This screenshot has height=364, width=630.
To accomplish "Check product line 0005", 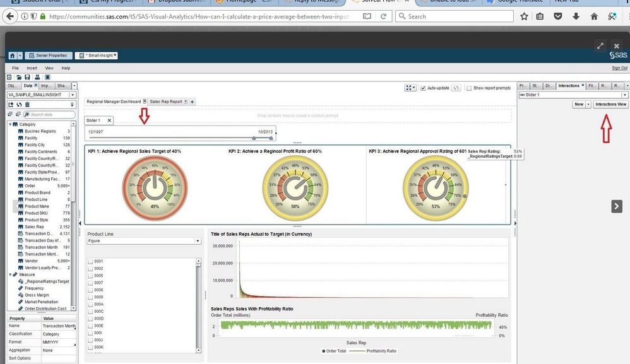I will tap(90, 276).
